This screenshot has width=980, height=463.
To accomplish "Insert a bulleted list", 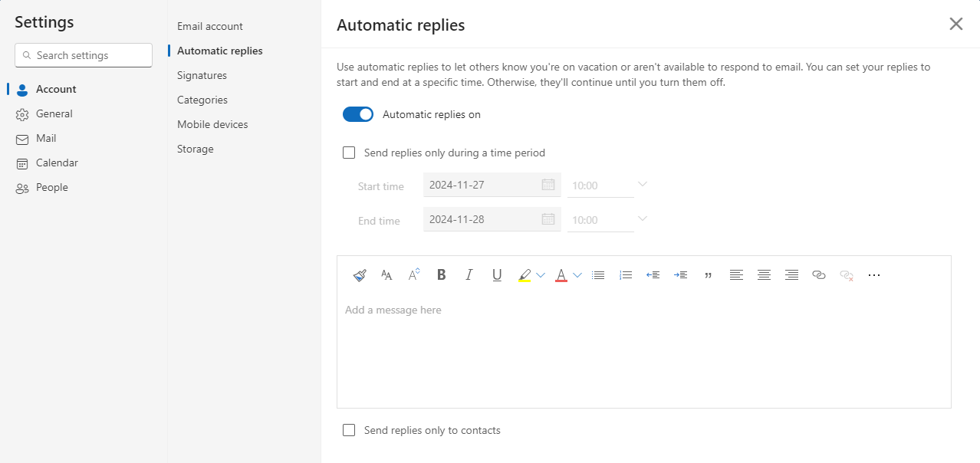I will click(x=598, y=275).
